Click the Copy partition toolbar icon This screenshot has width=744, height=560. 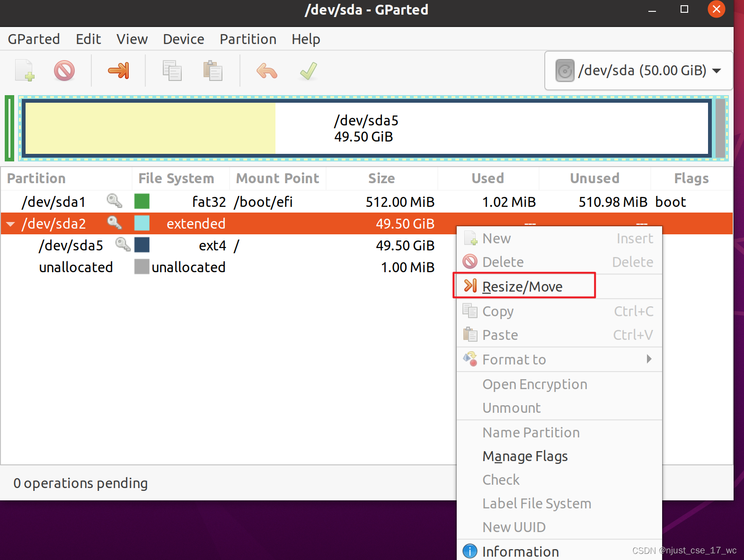point(172,71)
